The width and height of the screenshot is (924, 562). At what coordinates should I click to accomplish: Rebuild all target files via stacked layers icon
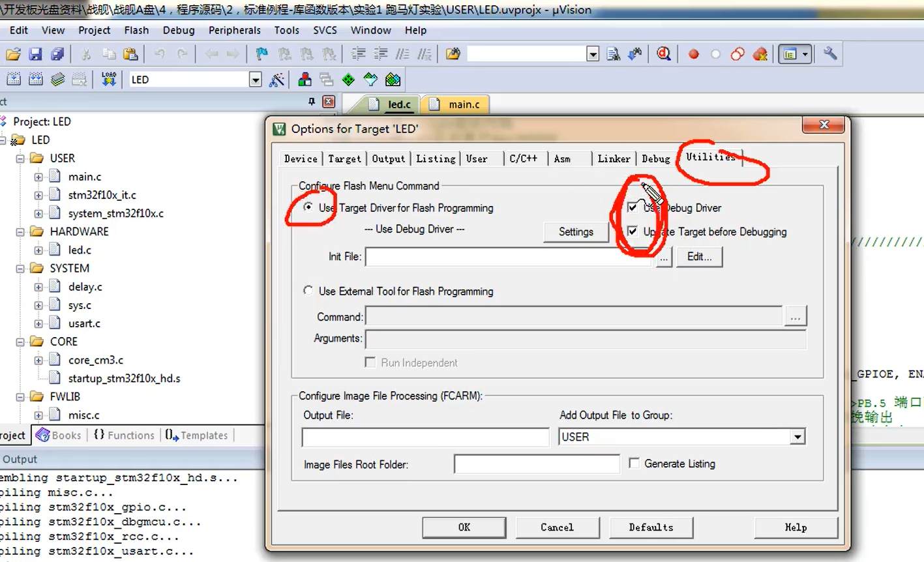(x=57, y=80)
